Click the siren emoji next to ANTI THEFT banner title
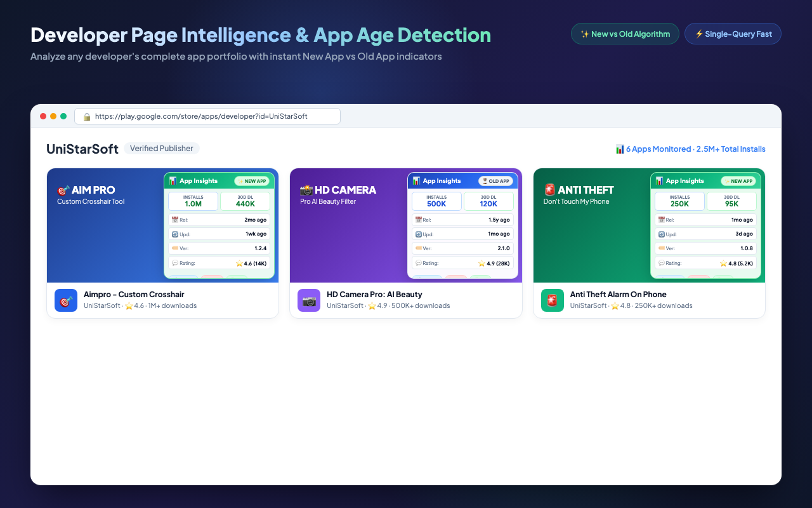812x508 pixels. click(x=549, y=190)
